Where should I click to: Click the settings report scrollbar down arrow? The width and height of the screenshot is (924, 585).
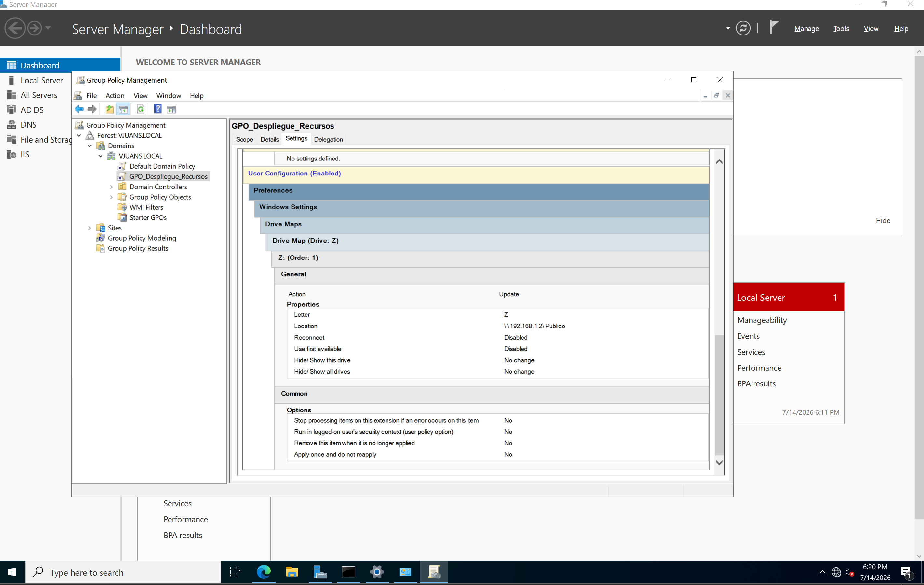click(x=719, y=463)
